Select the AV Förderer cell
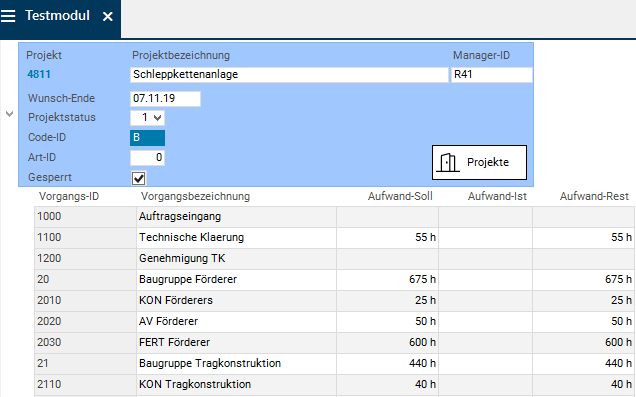This screenshot has height=397, width=636. 236,322
